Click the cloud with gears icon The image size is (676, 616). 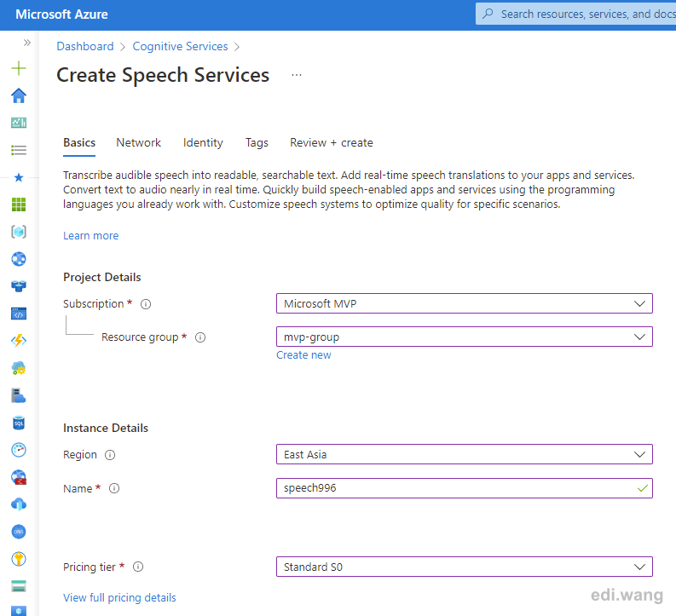(x=19, y=368)
